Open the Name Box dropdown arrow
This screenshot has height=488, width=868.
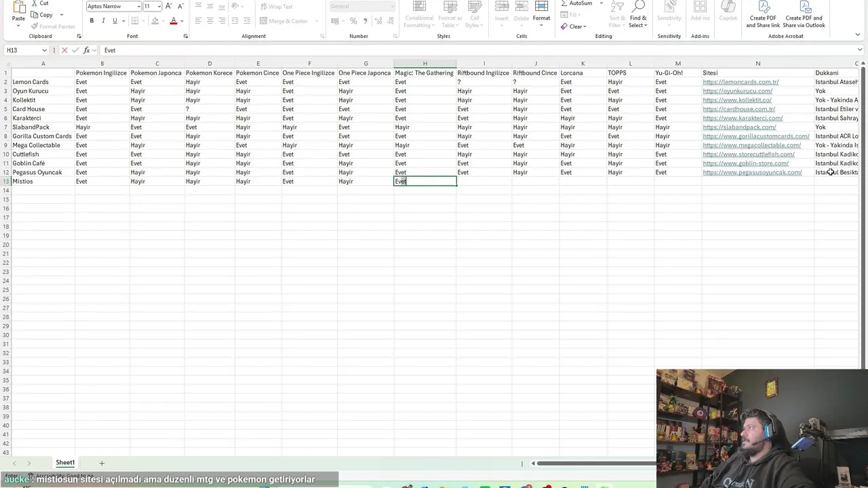[x=44, y=50]
